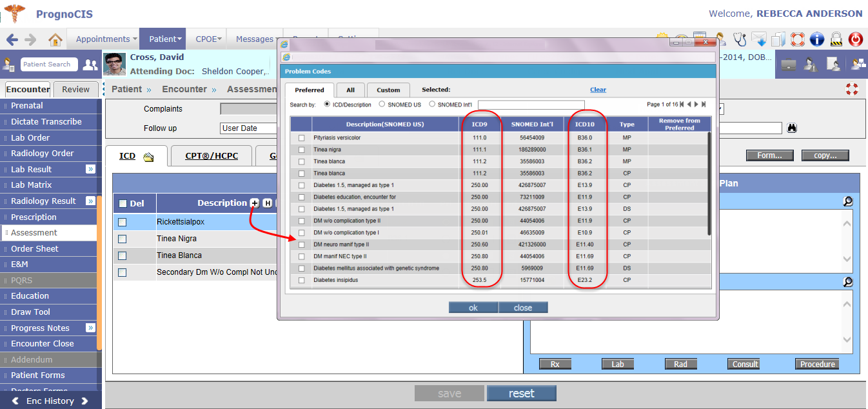Open the briefcase icon in patient bar

[x=789, y=65]
